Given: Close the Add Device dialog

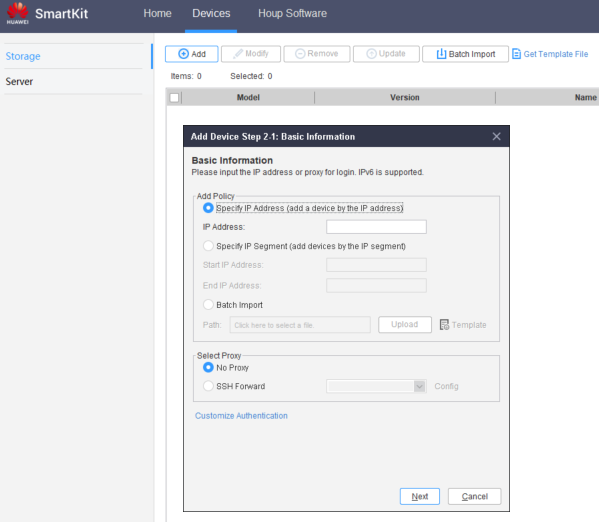Looking at the screenshot, I should (496, 136).
